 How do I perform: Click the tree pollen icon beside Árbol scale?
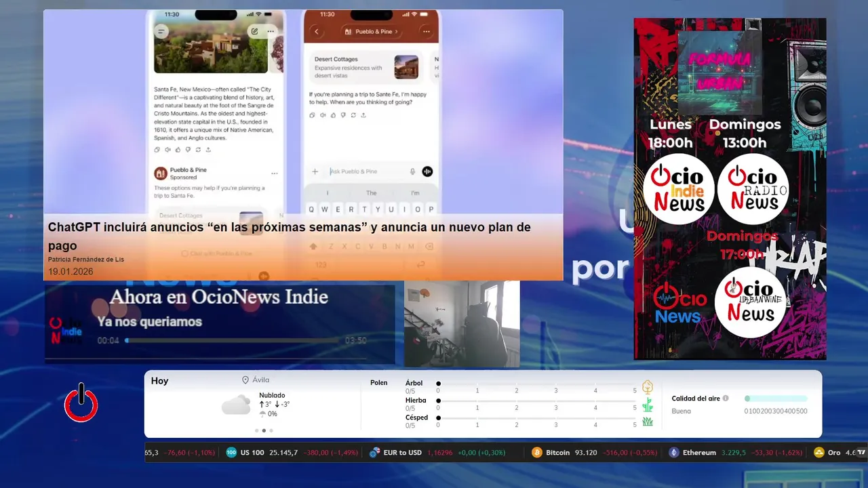coord(648,388)
